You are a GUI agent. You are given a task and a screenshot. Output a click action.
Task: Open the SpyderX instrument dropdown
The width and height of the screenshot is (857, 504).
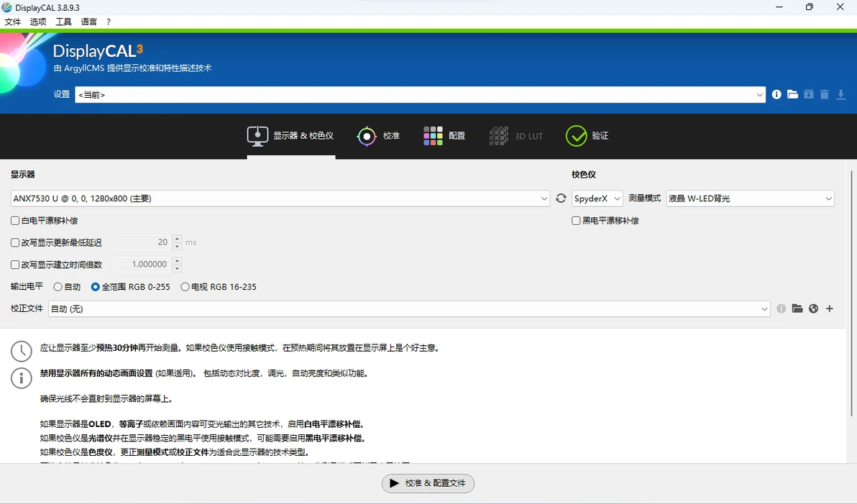(x=597, y=198)
